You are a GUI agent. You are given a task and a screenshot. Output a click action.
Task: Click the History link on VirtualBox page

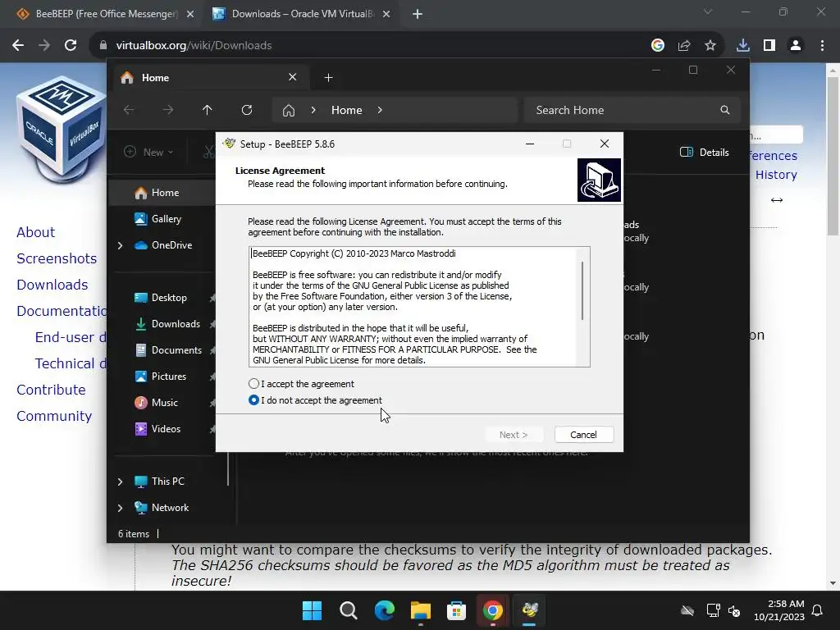coord(776,175)
